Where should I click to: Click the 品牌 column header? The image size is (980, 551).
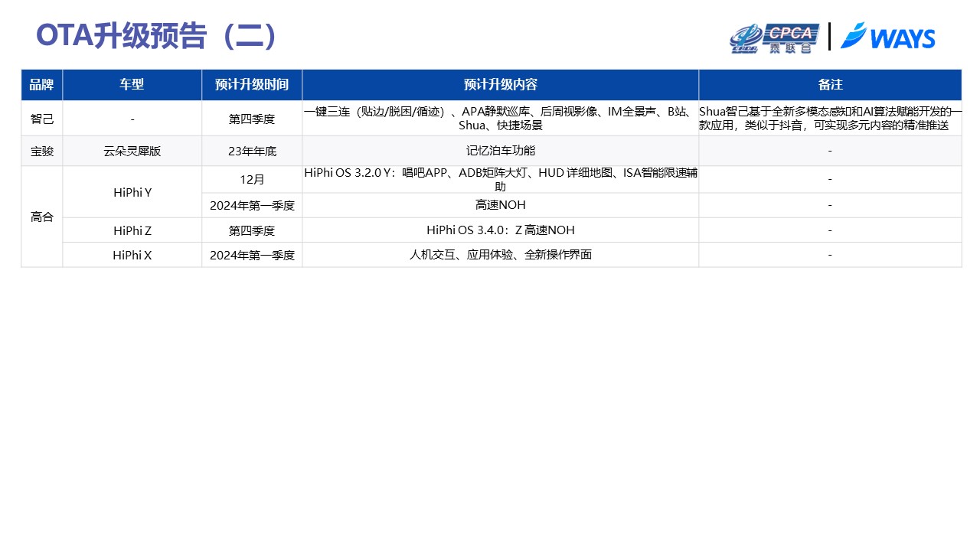[x=41, y=85]
